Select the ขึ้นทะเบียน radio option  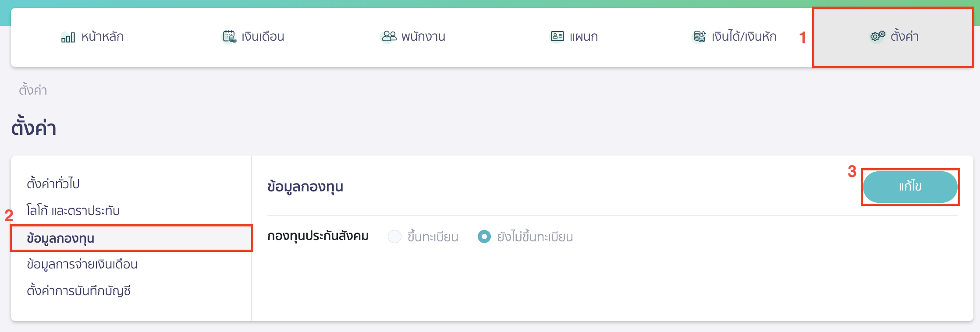pos(394,237)
